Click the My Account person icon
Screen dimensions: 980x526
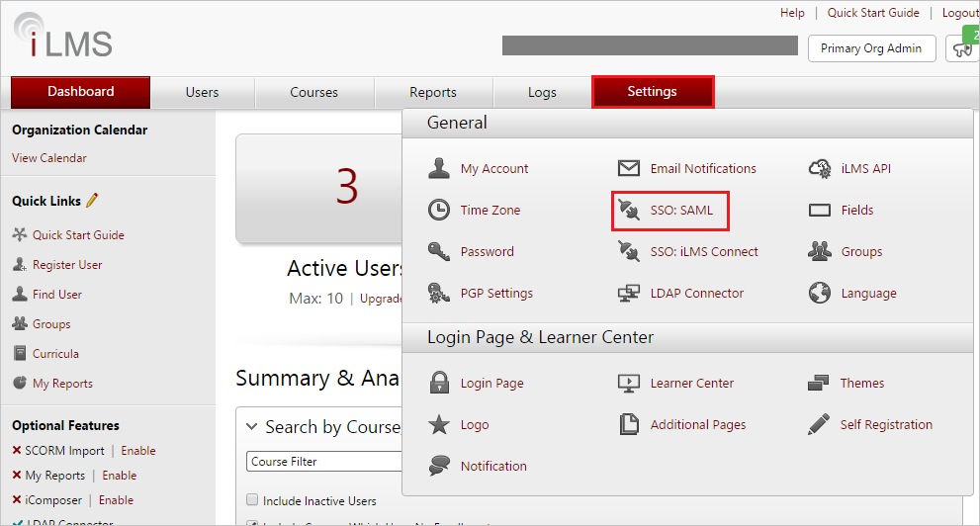(439, 168)
